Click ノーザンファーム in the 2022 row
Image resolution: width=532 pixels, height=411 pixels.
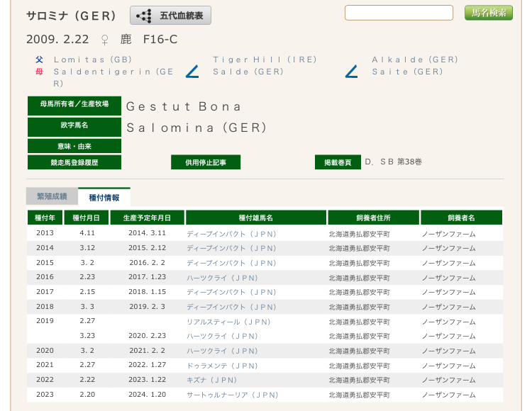pos(448,381)
